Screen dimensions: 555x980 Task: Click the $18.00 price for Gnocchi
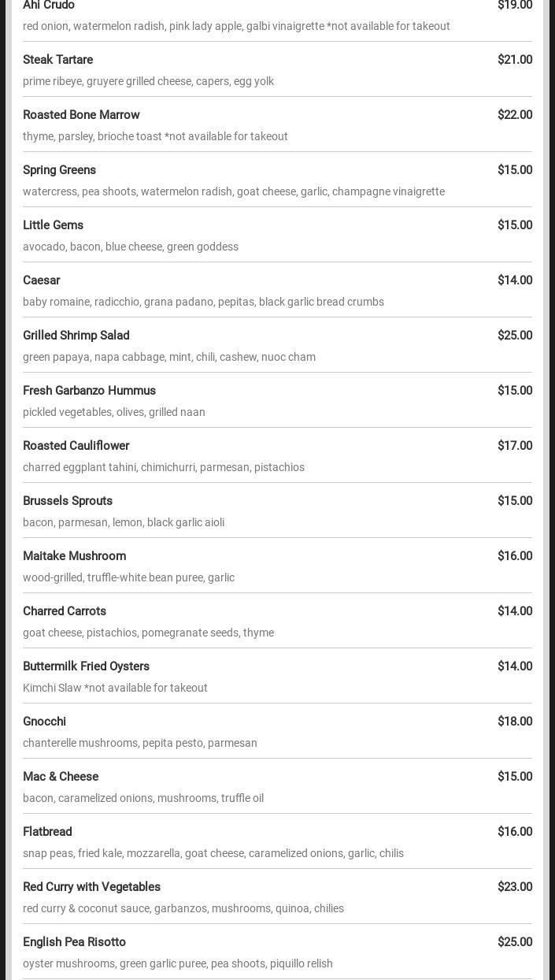coord(515,722)
